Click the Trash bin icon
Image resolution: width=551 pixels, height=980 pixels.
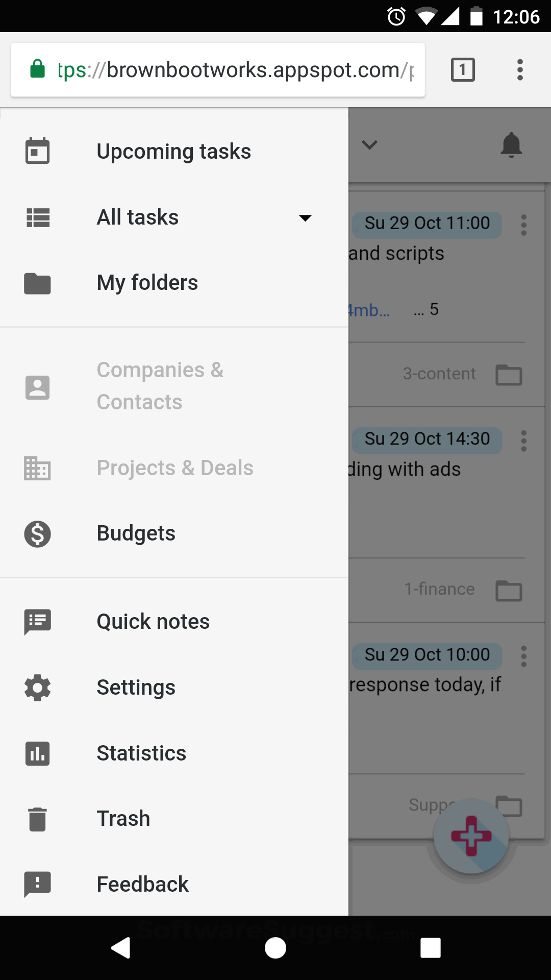tap(37, 819)
